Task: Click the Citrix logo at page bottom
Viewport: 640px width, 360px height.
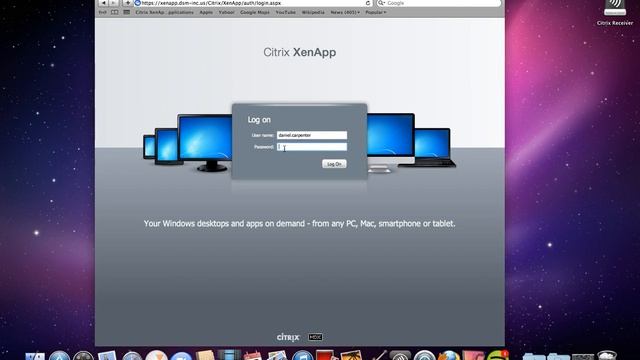Action: (288, 337)
